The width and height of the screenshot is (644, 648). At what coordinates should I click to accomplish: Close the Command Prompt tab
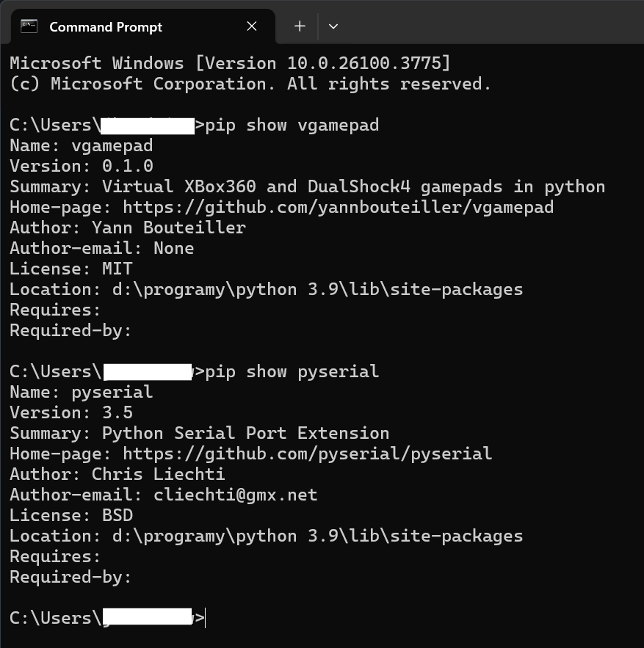point(252,26)
